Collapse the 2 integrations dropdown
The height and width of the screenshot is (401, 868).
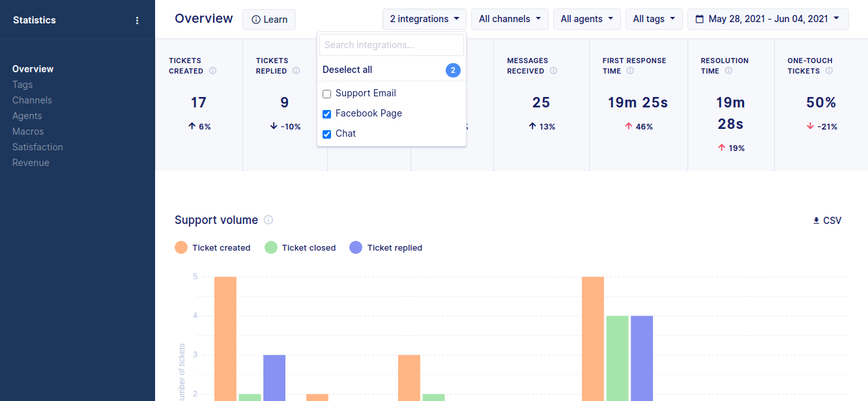pyautogui.click(x=425, y=19)
